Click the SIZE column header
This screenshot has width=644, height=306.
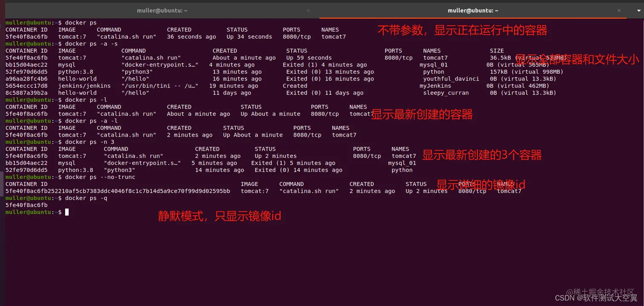coord(497,51)
